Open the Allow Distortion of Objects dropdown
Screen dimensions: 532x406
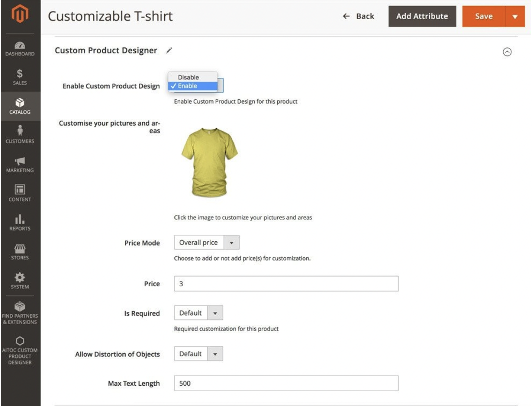click(x=198, y=354)
